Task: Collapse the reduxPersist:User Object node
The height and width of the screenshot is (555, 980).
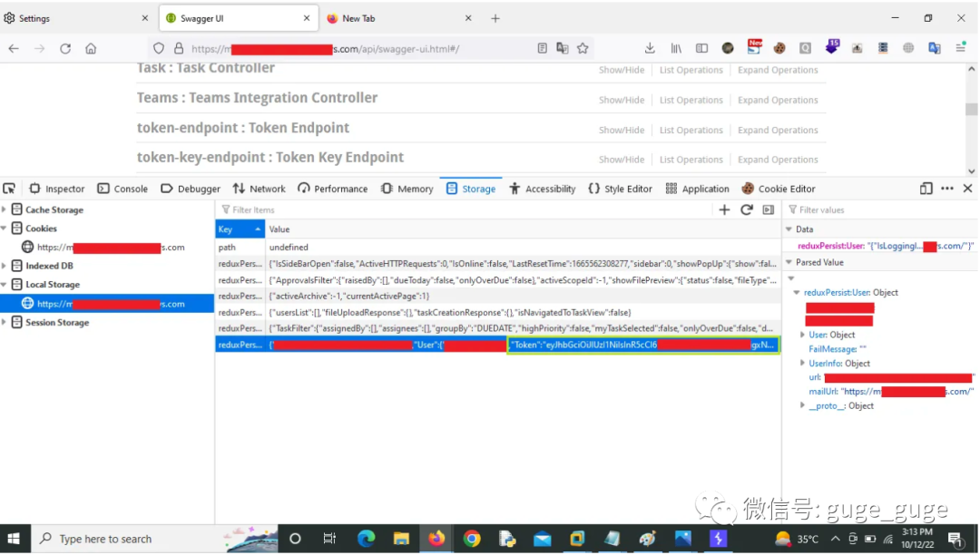Action: point(797,292)
